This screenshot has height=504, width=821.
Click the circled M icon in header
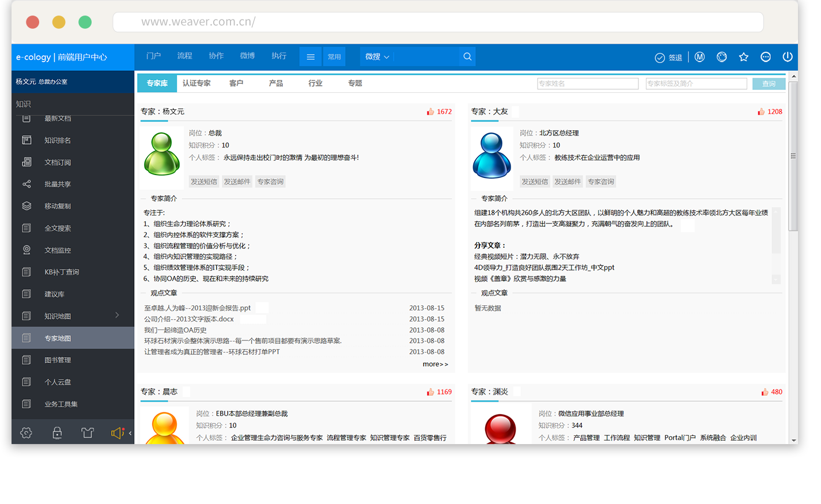click(699, 57)
